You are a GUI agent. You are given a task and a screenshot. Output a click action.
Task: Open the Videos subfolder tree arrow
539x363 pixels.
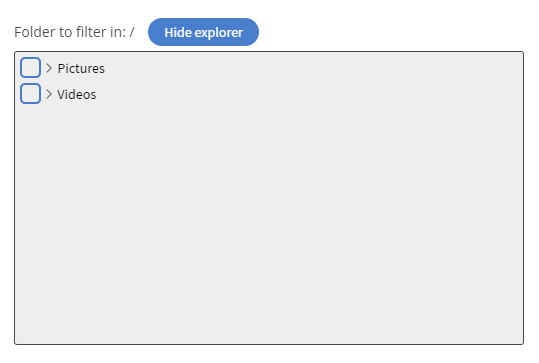coord(49,94)
